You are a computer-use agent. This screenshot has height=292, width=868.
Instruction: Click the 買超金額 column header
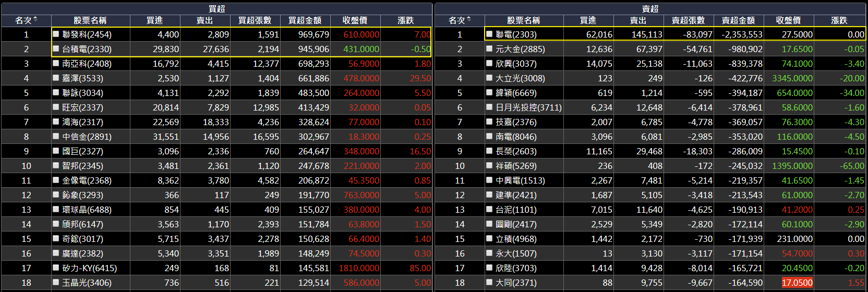(x=305, y=20)
